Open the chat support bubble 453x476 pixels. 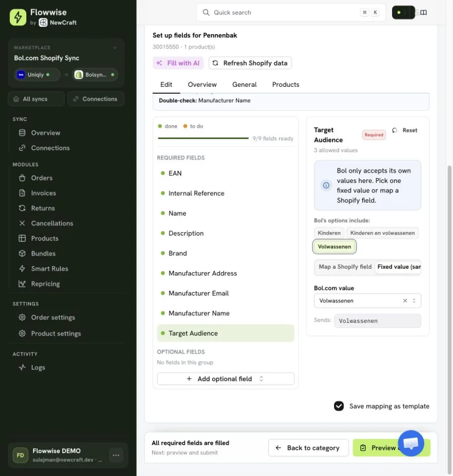411,443
